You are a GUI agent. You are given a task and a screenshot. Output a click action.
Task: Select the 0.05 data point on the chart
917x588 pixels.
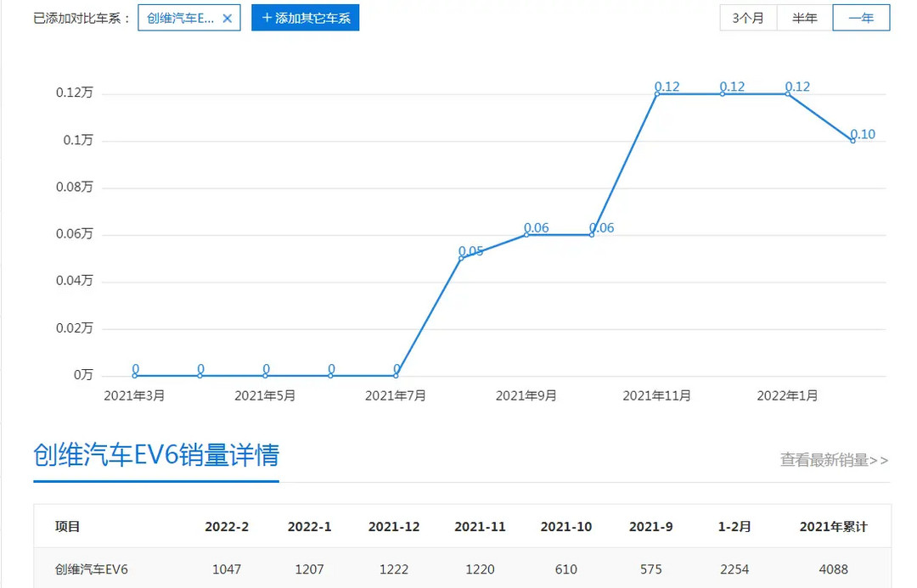[x=461, y=258]
